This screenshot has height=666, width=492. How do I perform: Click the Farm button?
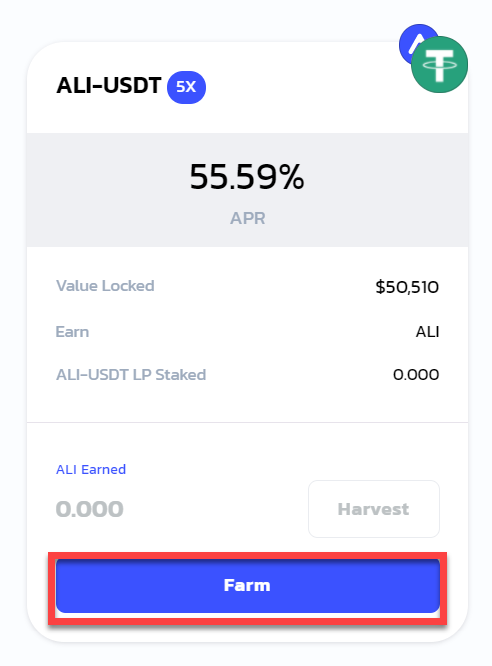point(248,586)
